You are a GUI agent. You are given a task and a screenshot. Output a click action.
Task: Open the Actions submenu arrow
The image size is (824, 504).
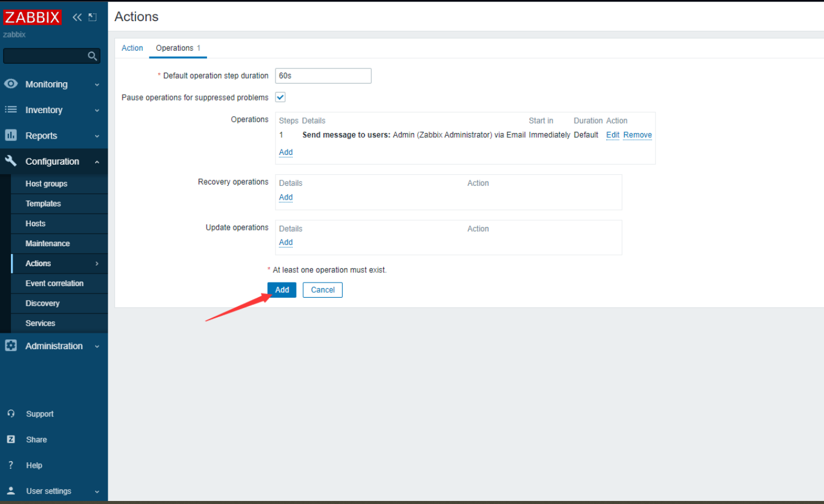click(x=97, y=263)
